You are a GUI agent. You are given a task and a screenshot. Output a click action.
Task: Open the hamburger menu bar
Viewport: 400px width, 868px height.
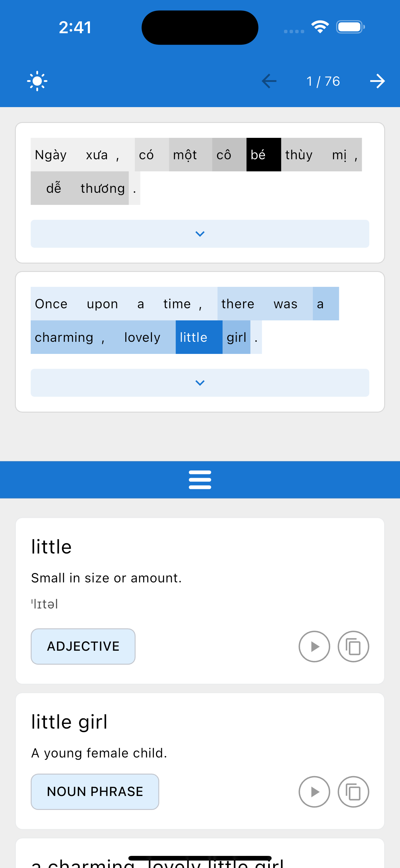(200, 480)
